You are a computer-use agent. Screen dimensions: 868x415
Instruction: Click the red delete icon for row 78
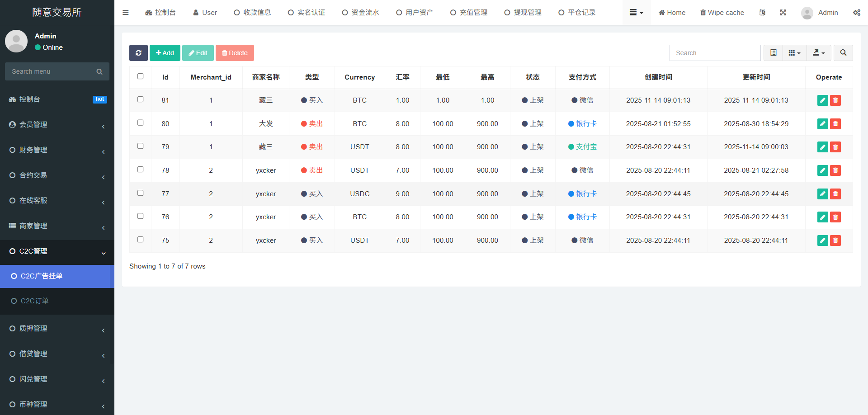tap(835, 170)
